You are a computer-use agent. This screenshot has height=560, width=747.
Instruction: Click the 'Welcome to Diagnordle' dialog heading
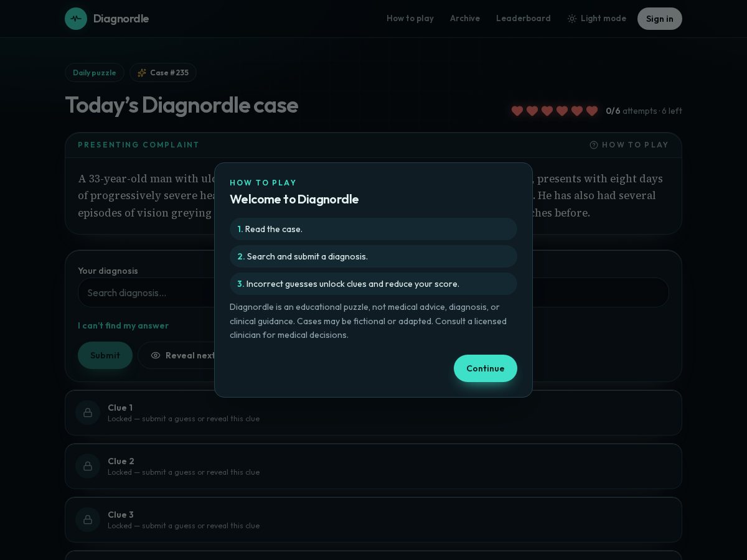point(294,199)
